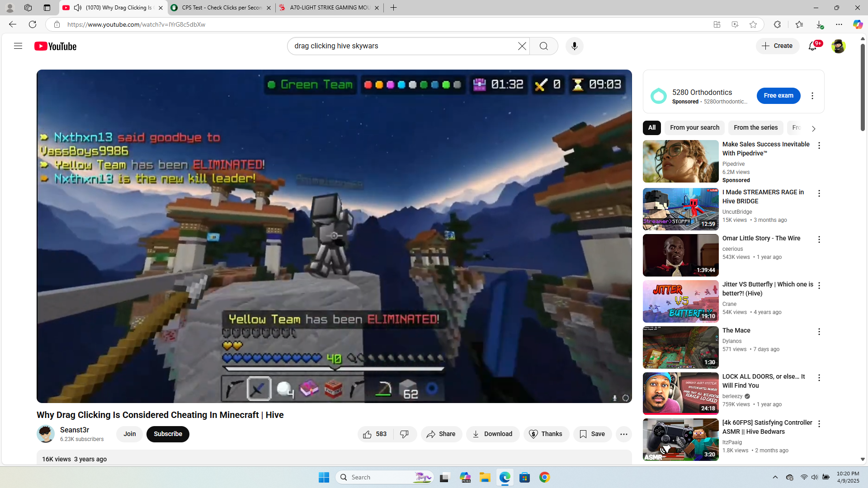Clear the search box text

point(522,46)
